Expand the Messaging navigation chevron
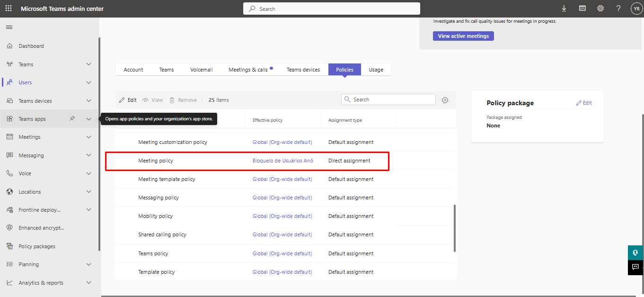Viewport: 644px width, 297px height. click(x=88, y=155)
